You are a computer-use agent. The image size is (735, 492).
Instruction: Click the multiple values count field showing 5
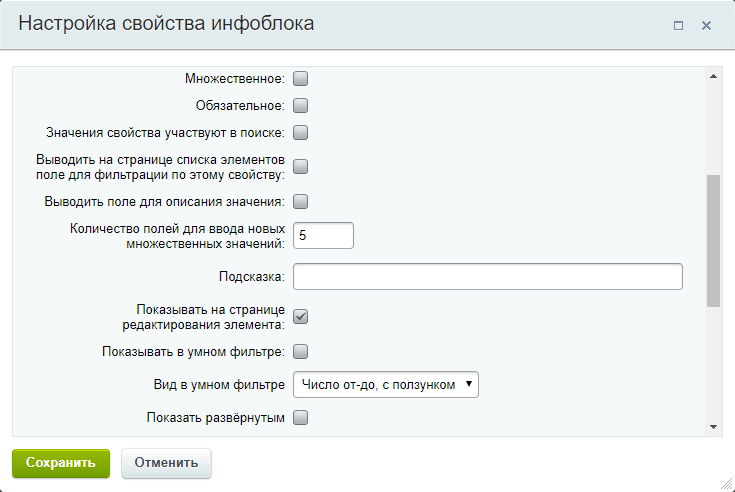[323, 235]
